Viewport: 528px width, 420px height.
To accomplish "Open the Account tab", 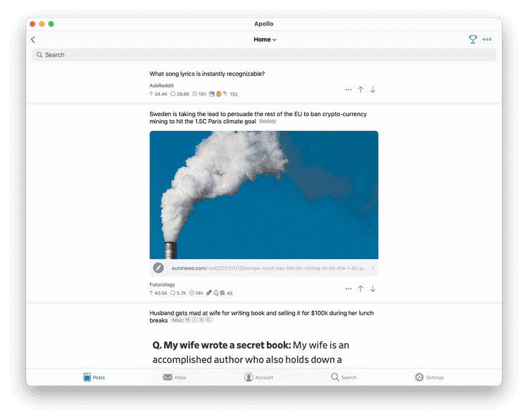I will coord(258,377).
